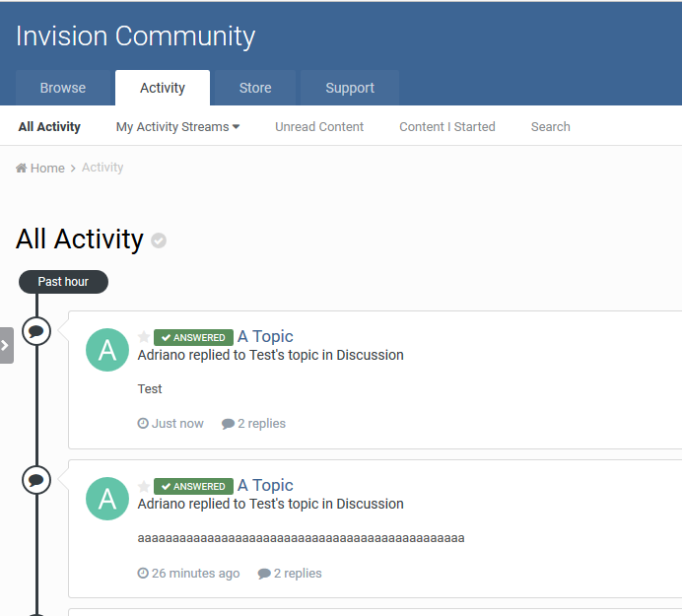Click the star icon on the Just now entry
The image size is (682, 616).
point(144,337)
